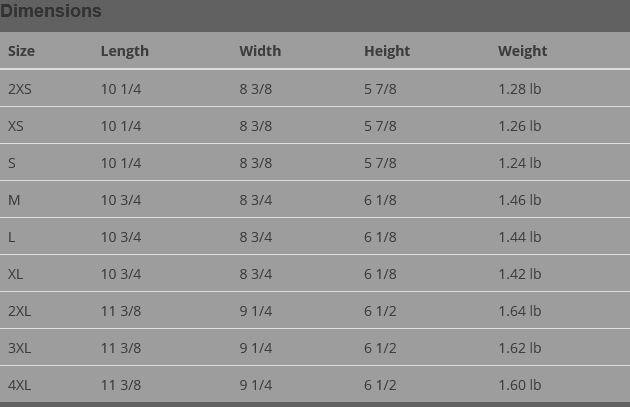Select the 1.46 lb weight value
The image size is (630, 407).
[519, 200]
